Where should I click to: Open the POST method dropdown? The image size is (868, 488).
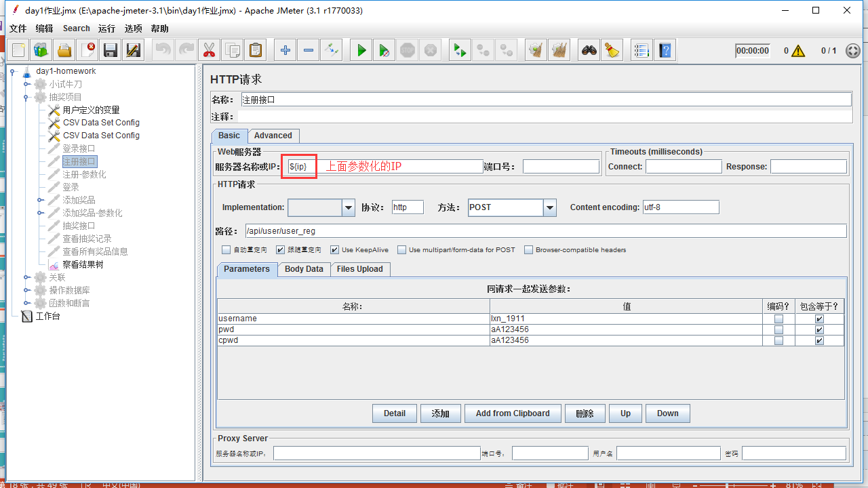[x=550, y=207]
